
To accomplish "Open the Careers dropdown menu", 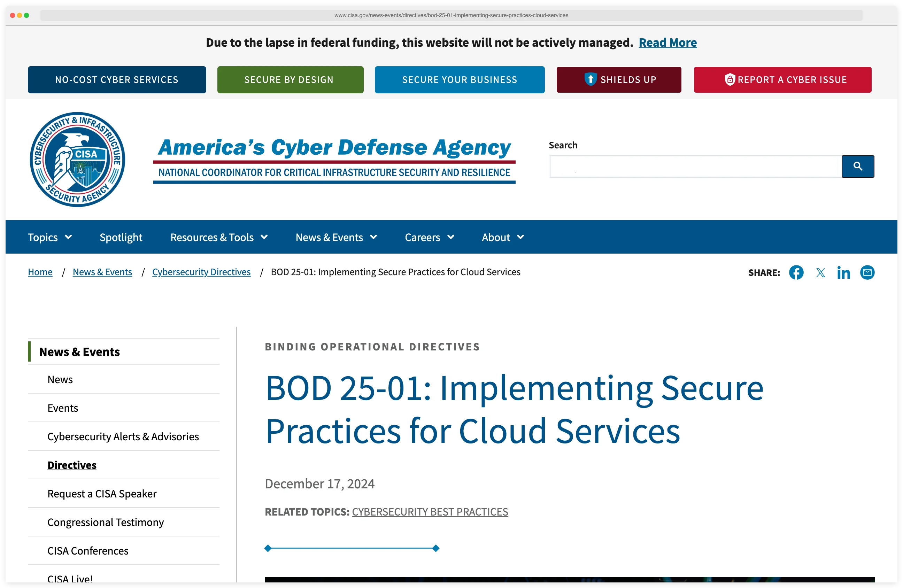I will [429, 237].
